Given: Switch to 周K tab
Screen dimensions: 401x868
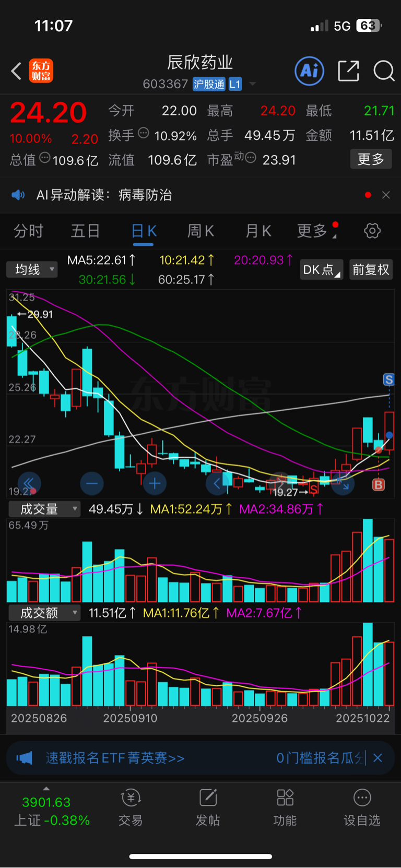Looking at the screenshot, I should point(200,231).
